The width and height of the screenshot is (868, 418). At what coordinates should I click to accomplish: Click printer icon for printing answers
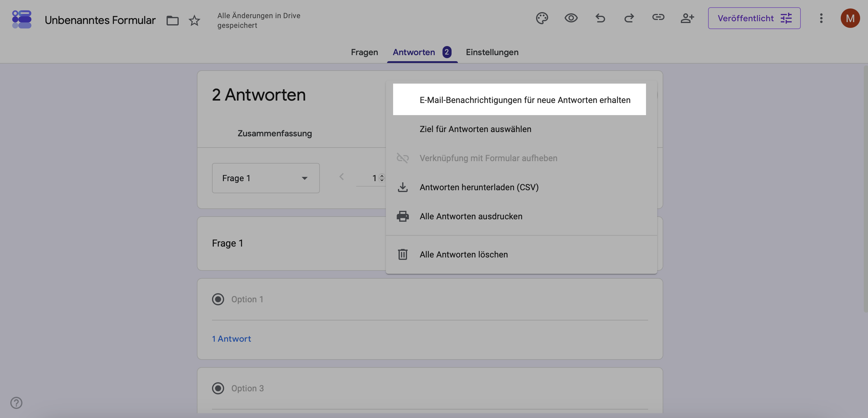click(x=403, y=216)
